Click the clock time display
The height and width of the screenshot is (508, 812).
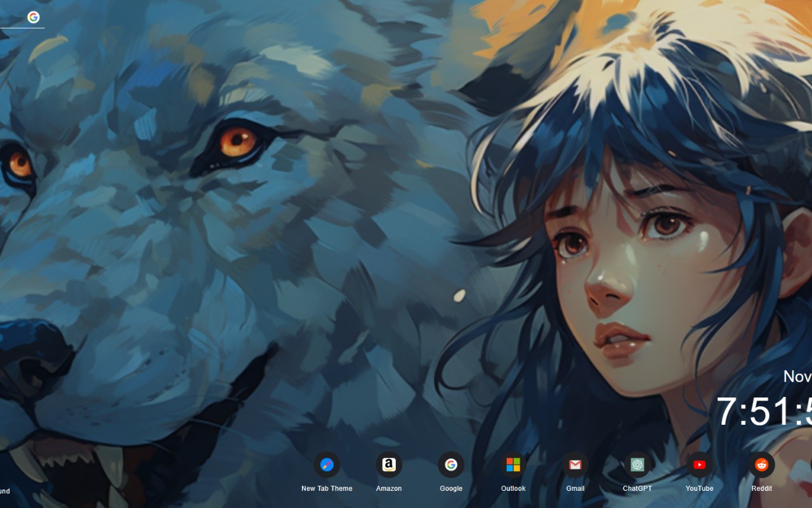coord(764,411)
